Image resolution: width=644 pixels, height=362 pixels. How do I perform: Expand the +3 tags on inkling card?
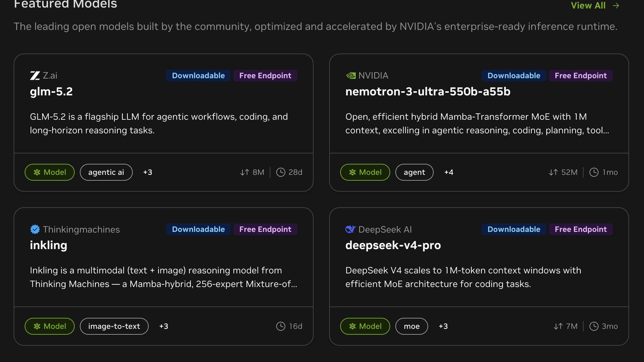pos(164,326)
